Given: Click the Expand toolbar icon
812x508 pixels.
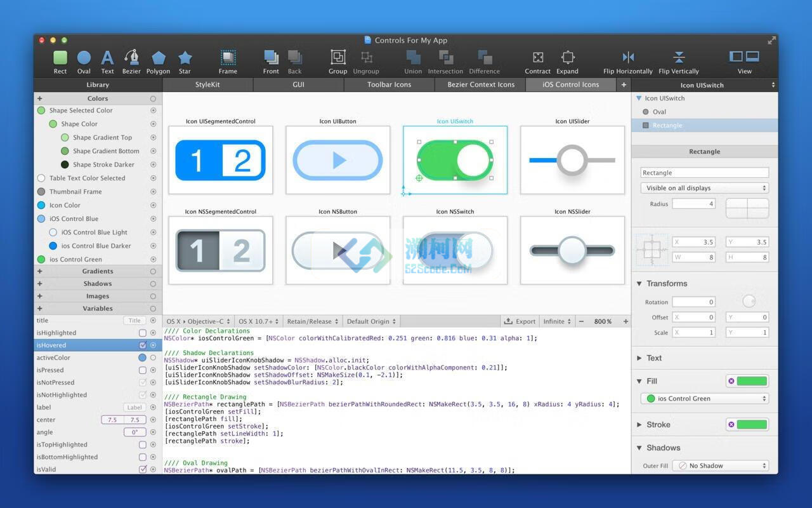Looking at the screenshot, I should (x=568, y=58).
